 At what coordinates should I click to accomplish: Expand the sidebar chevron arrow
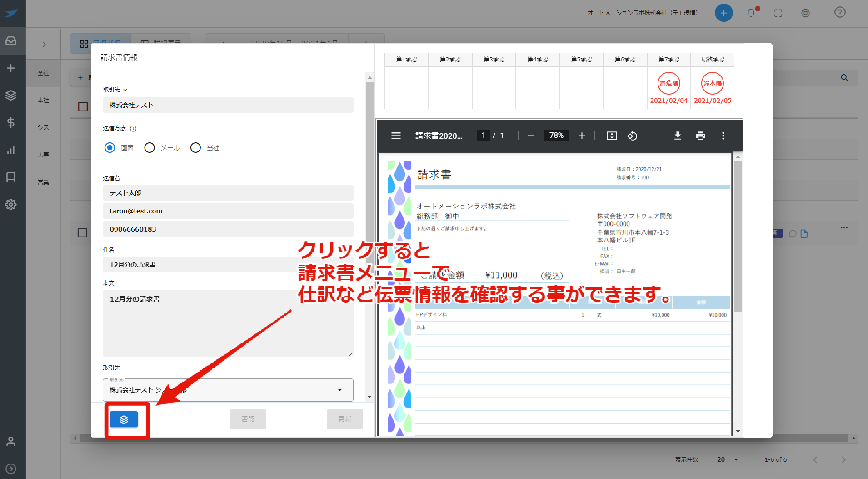(x=44, y=44)
